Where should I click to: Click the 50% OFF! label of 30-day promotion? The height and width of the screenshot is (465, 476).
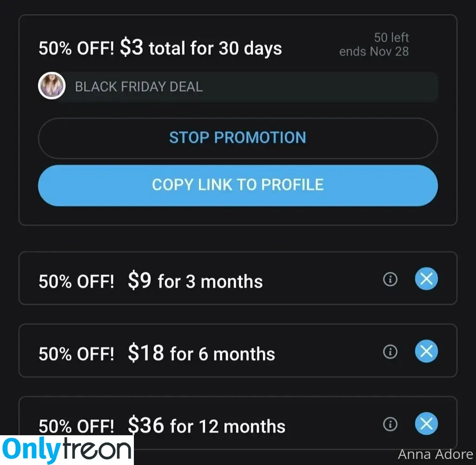(77, 48)
